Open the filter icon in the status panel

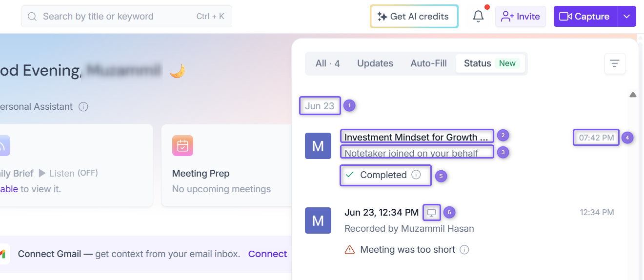pos(615,63)
